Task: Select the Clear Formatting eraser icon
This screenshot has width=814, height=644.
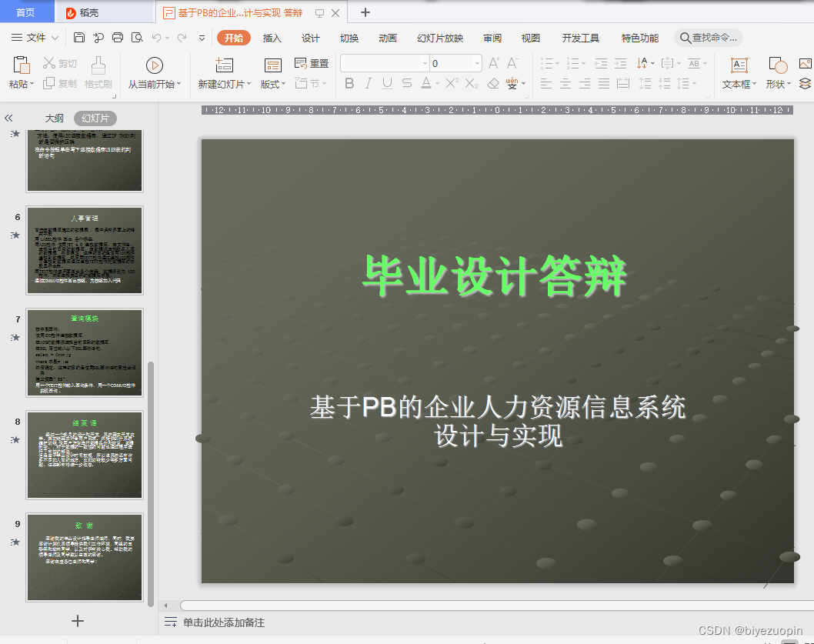Action: [x=495, y=83]
